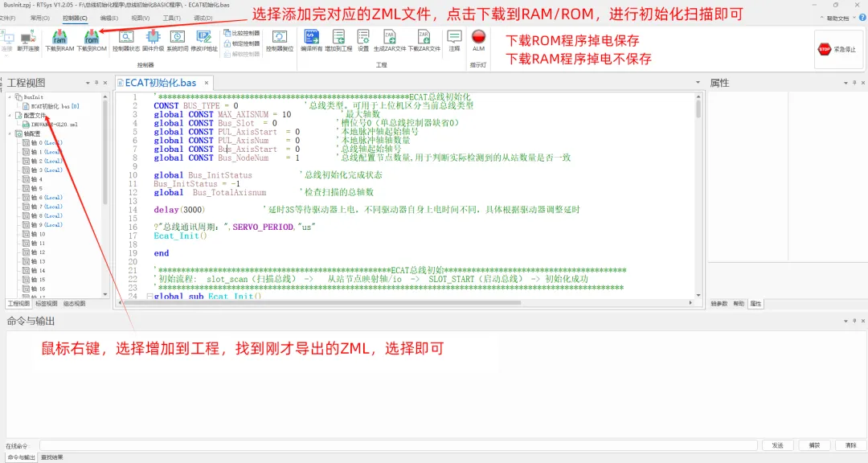Start 固件升级 firmware upgrade
This screenshot has height=463, width=868.
click(x=153, y=42)
